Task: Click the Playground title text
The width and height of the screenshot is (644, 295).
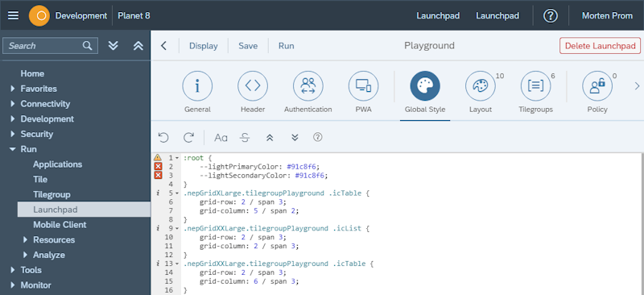Action: click(430, 46)
